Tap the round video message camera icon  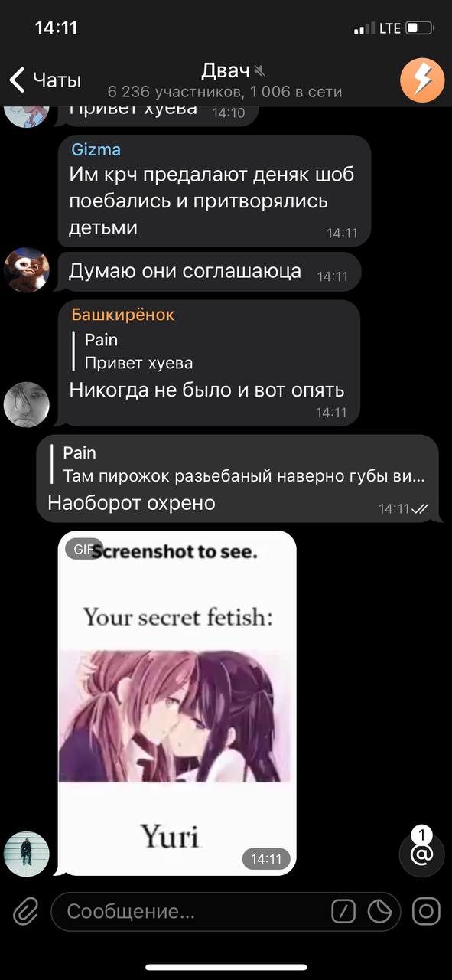426,911
